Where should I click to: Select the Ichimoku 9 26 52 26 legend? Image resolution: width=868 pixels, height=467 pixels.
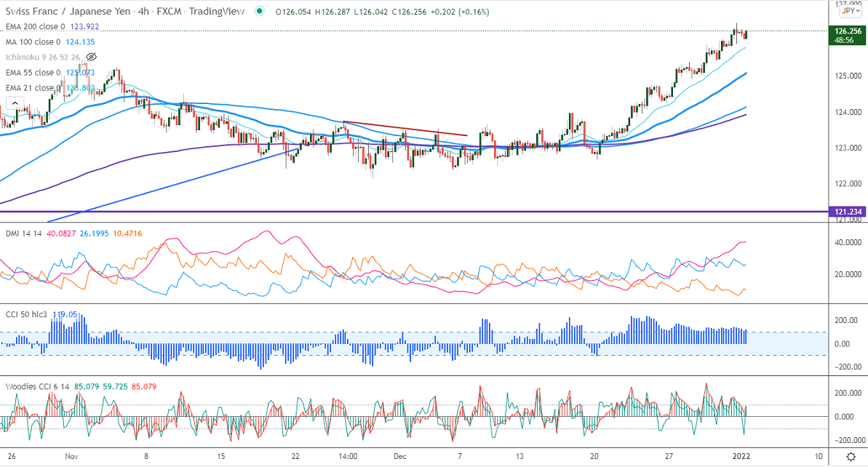[x=43, y=57]
